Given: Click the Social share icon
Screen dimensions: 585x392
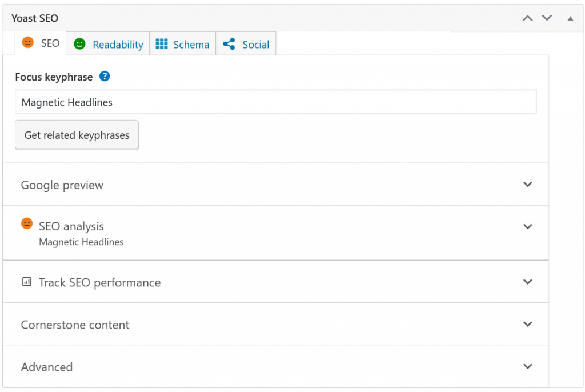Looking at the screenshot, I should (x=229, y=43).
